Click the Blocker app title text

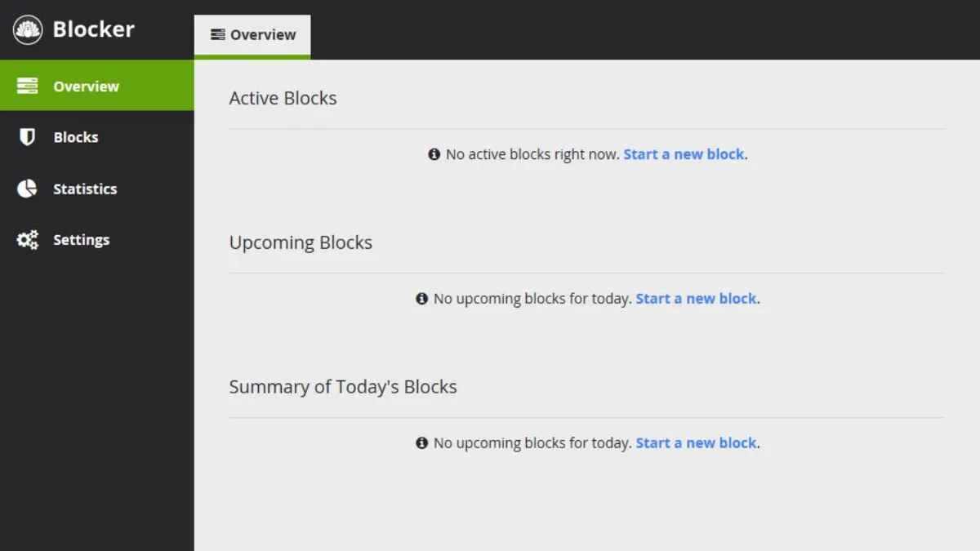tap(93, 29)
